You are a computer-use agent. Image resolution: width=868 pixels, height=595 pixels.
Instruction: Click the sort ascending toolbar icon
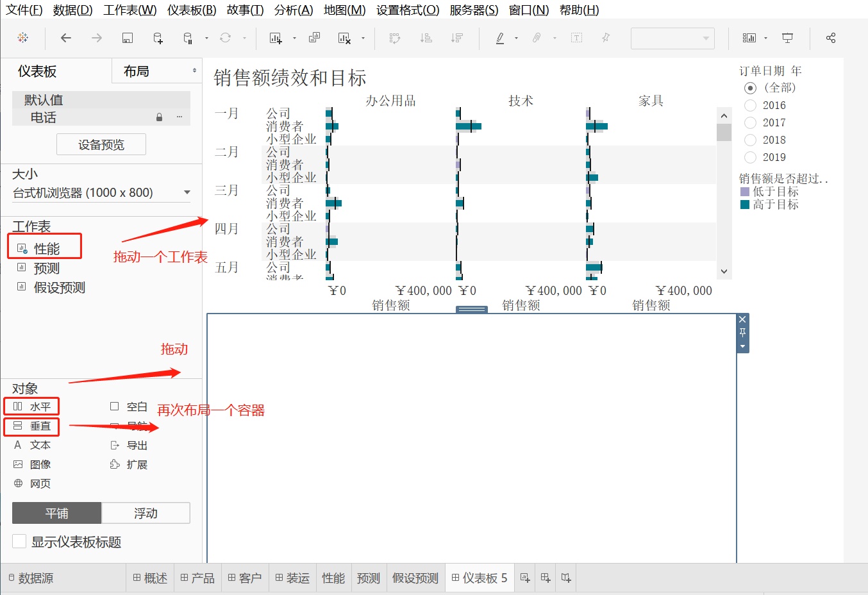[x=426, y=38]
